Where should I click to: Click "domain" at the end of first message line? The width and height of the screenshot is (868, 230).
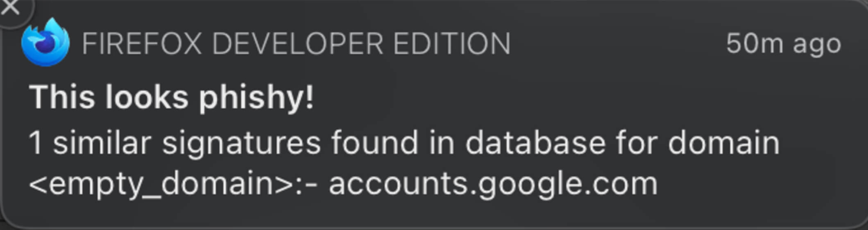[723, 143]
